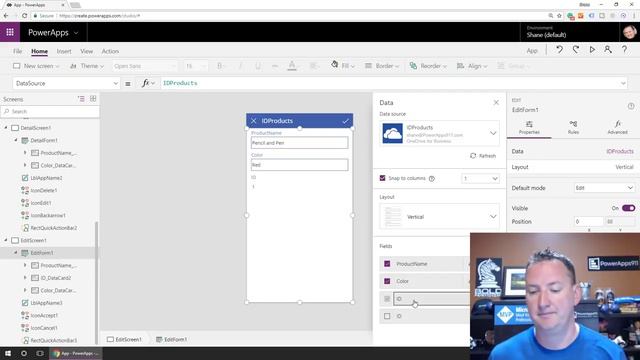Open the font color picker

292,66
